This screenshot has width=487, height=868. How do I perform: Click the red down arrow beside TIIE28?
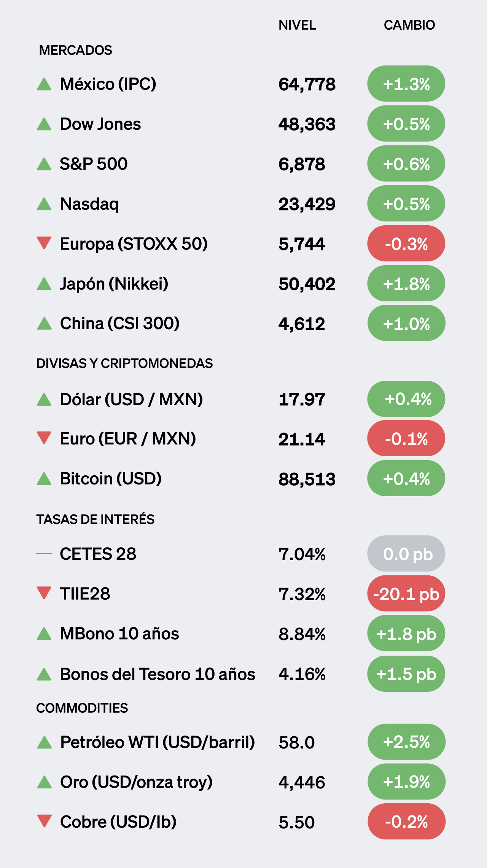click(44, 593)
